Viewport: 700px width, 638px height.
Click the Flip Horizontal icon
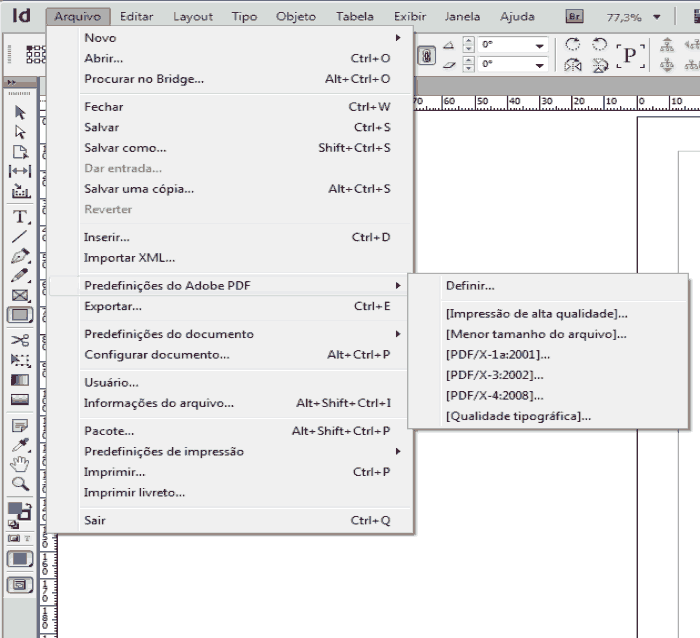(573, 66)
